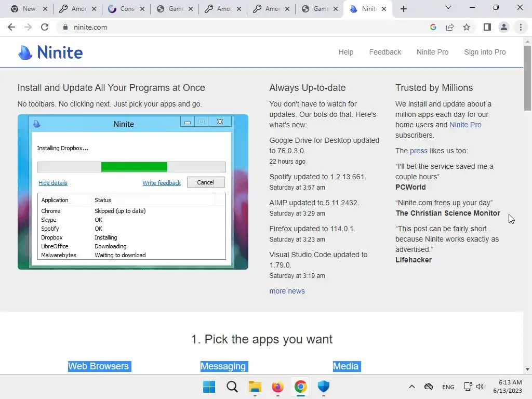Click the Google icon in address bar
532x399 pixels.
click(433, 27)
